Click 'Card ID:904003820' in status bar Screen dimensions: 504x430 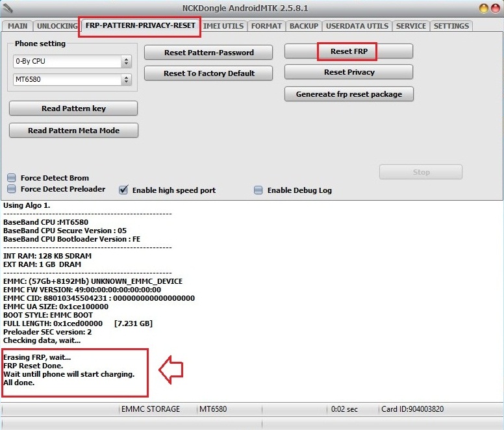click(x=412, y=409)
